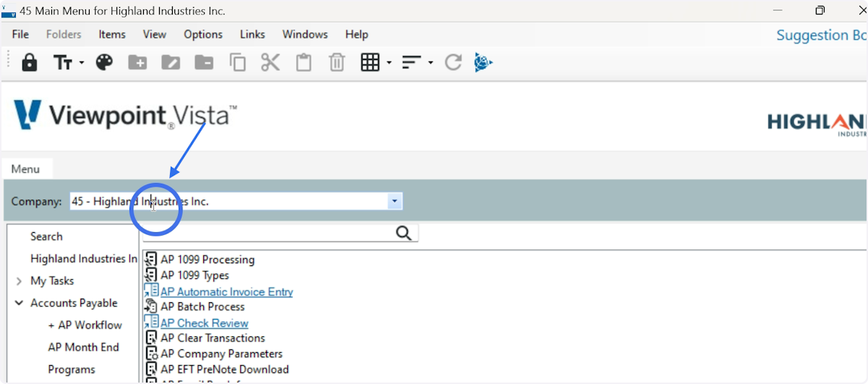Screen dimensions: 868x384
Task: Open the AP Automatic Invoice Entry link
Action: click(x=226, y=292)
